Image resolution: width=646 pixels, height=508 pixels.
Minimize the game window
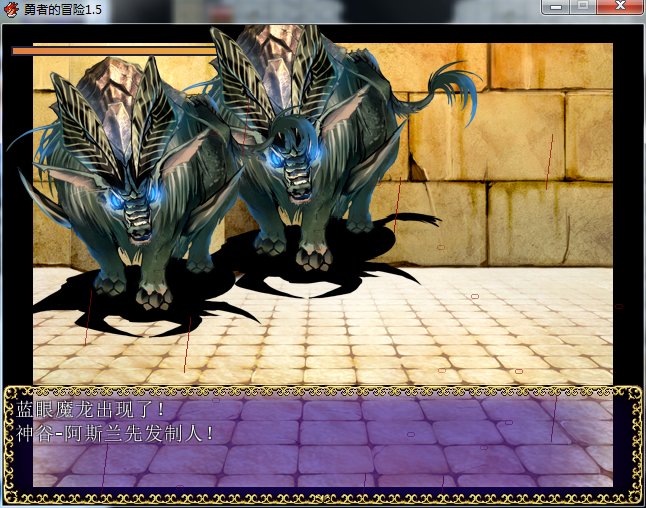tap(555, 7)
